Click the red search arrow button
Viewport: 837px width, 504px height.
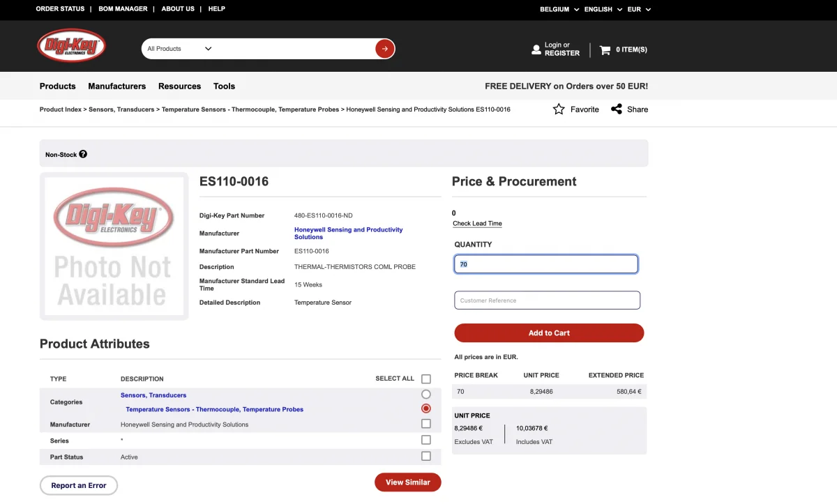pos(384,49)
